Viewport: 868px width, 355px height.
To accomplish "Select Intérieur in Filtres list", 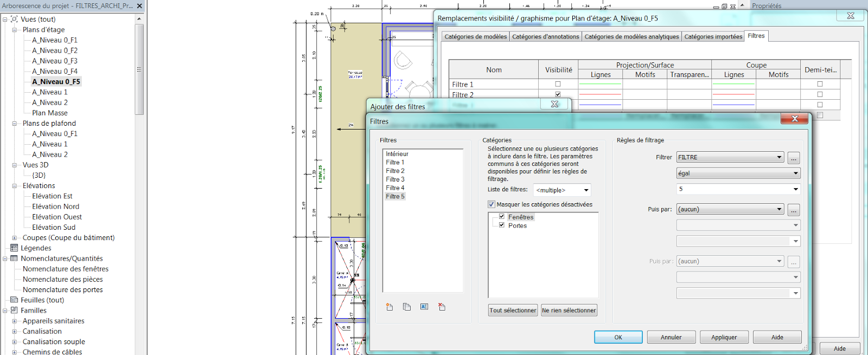I will point(397,154).
